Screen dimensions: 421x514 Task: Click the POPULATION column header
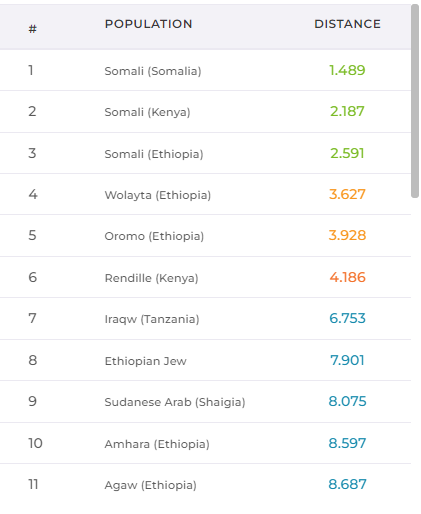click(148, 24)
